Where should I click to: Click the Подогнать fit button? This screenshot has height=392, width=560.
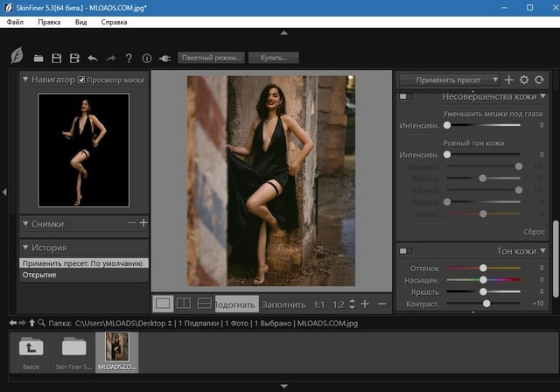coord(237,304)
